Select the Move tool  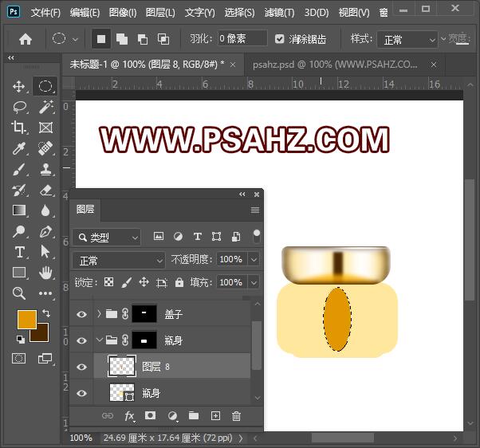point(18,87)
